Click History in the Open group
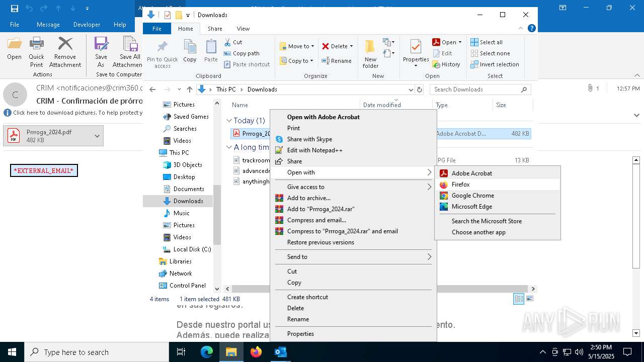Screen dimensions: 644x362 pos(446,64)
